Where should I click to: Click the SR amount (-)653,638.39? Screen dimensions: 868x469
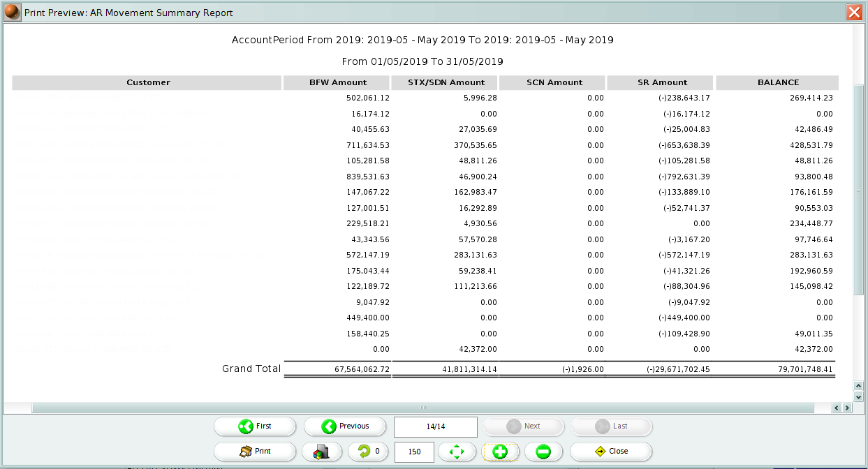[684, 145]
